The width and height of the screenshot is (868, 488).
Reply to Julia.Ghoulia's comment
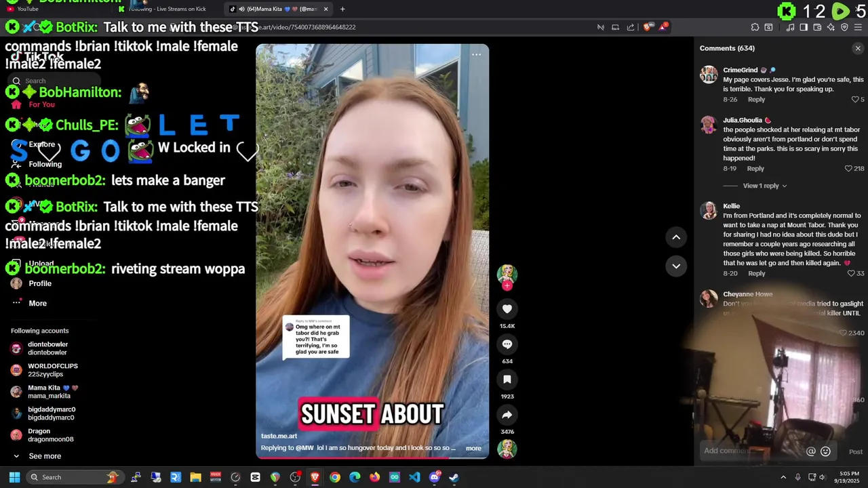coord(755,169)
